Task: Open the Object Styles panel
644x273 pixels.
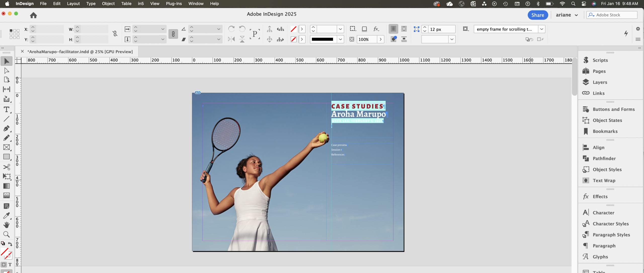Action: point(607,170)
